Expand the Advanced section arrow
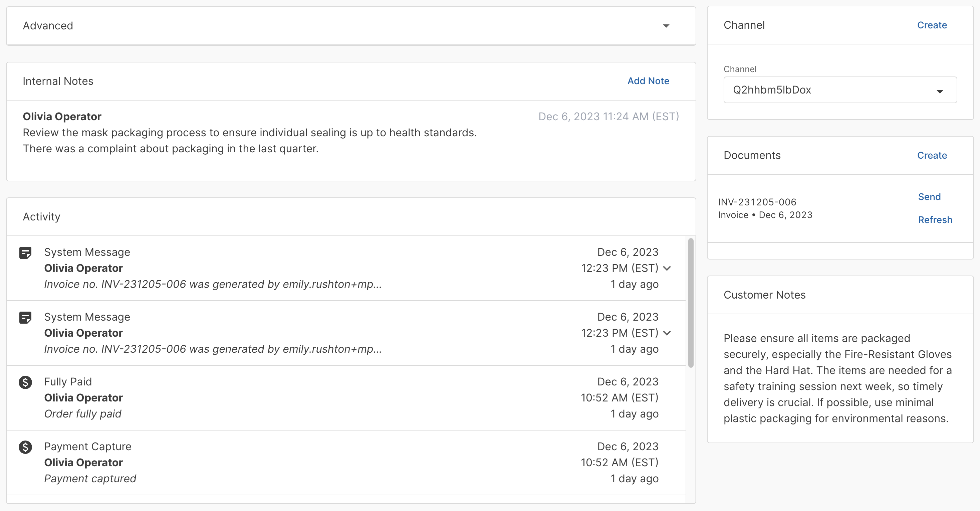 (666, 26)
